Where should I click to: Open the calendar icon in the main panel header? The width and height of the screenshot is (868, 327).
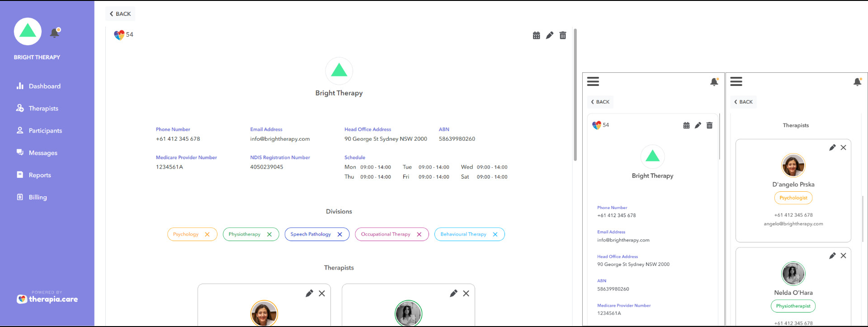coord(536,35)
